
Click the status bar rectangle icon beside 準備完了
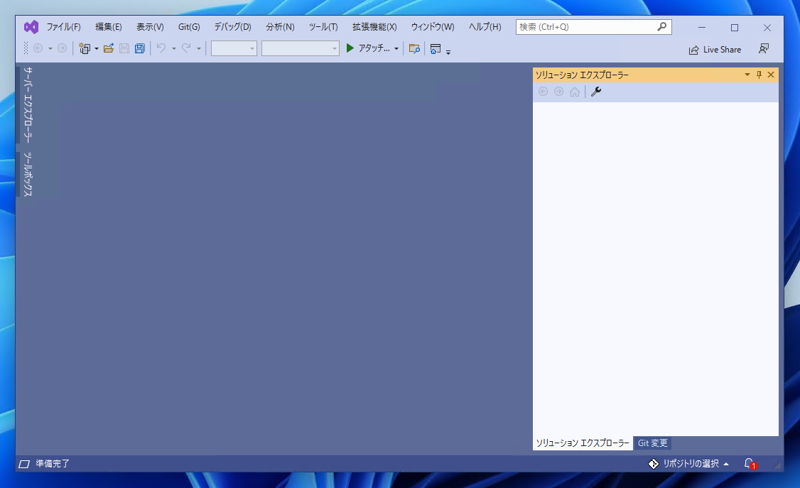(x=24, y=463)
